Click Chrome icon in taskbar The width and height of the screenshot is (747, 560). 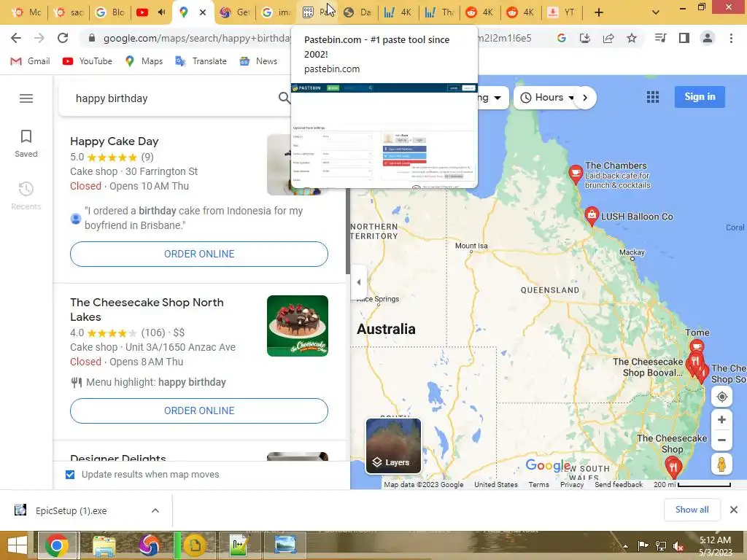[x=57, y=545]
